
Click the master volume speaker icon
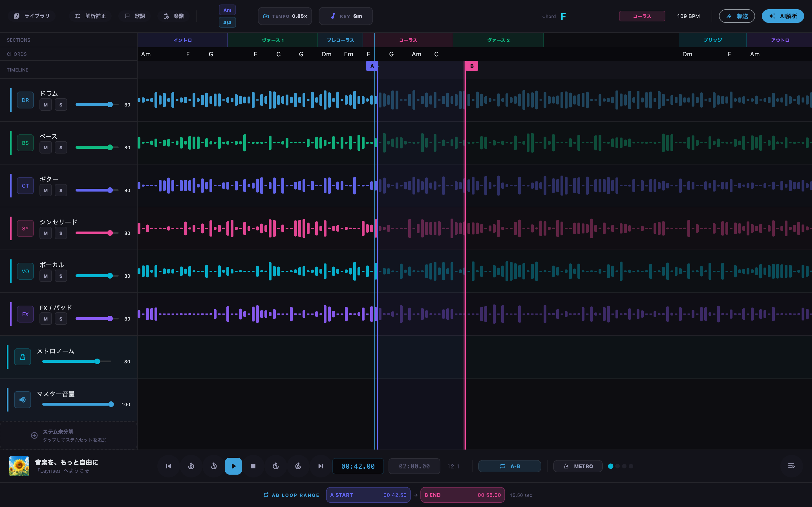click(23, 399)
